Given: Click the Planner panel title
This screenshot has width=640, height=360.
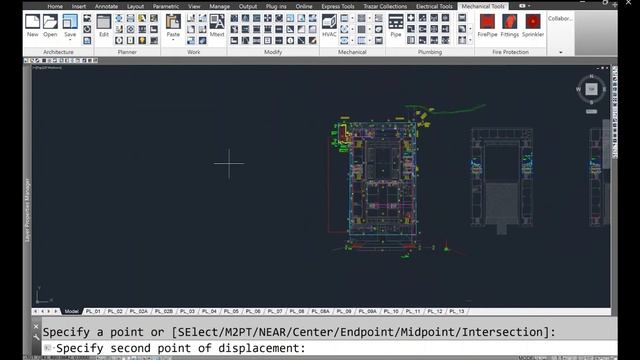Looking at the screenshot, I should (x=127, y=52).
